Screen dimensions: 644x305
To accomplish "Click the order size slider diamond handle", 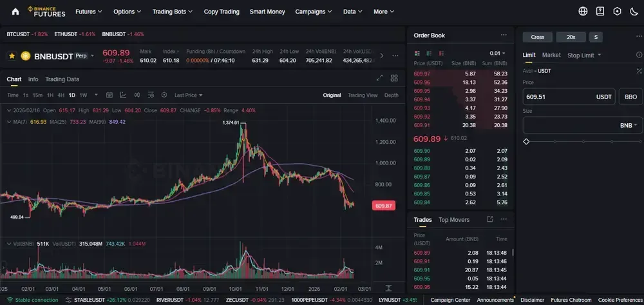I will 526,141.
